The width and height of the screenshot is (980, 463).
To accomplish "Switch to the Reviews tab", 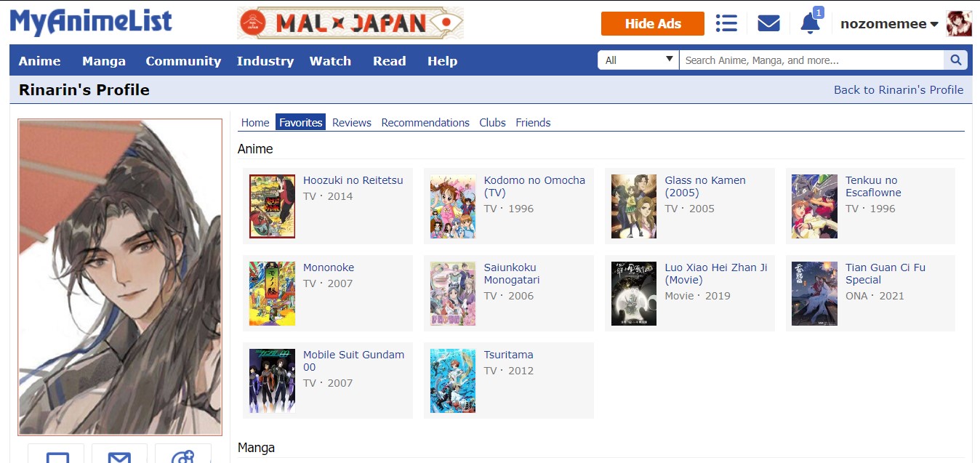I will 352,123.
